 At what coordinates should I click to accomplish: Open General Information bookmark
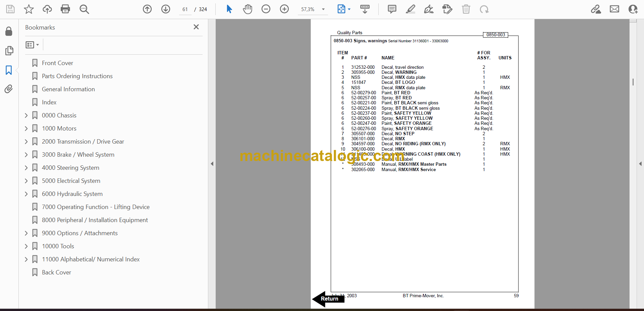(x=68, y=89)
